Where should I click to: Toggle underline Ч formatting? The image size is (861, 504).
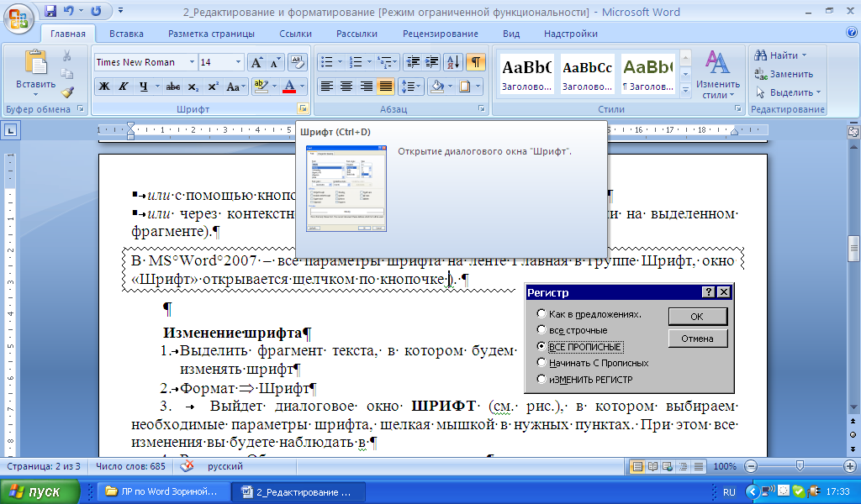[x=143, y=87]
